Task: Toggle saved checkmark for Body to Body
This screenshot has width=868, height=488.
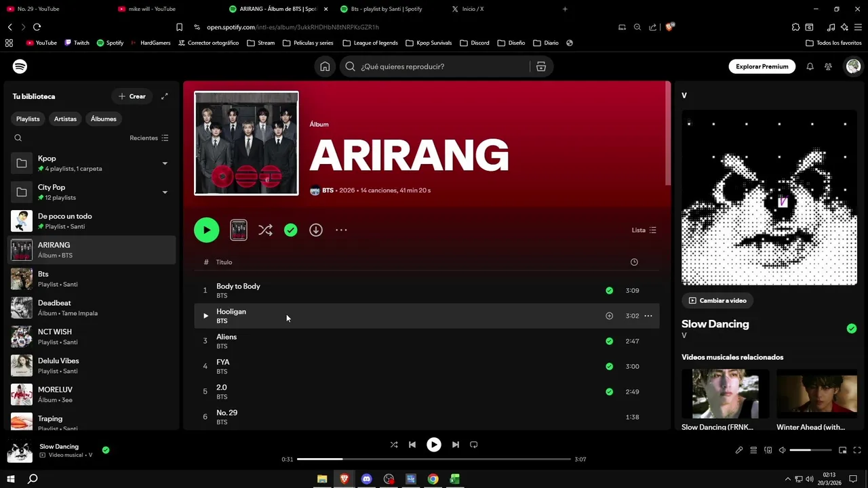Action: coord(609,290)
